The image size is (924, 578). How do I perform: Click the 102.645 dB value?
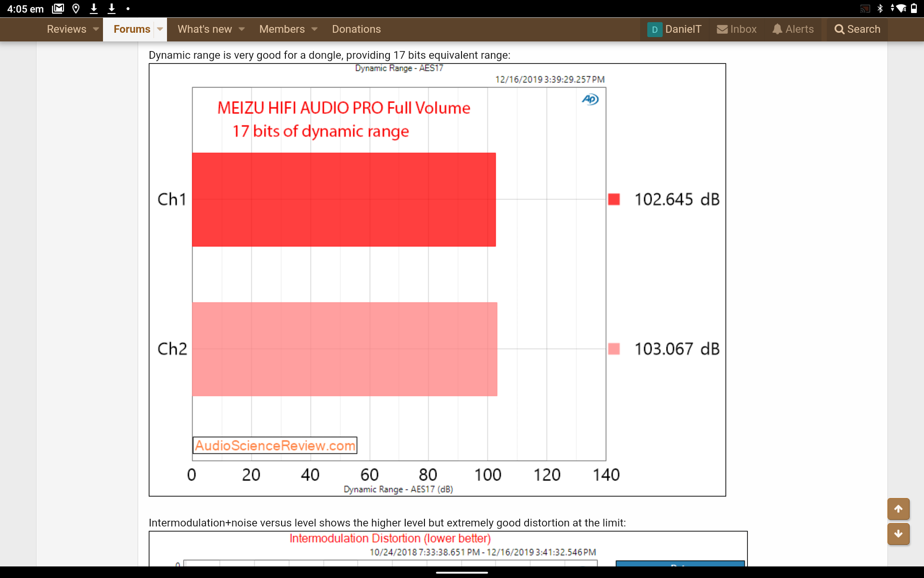[x=677, y=199]
